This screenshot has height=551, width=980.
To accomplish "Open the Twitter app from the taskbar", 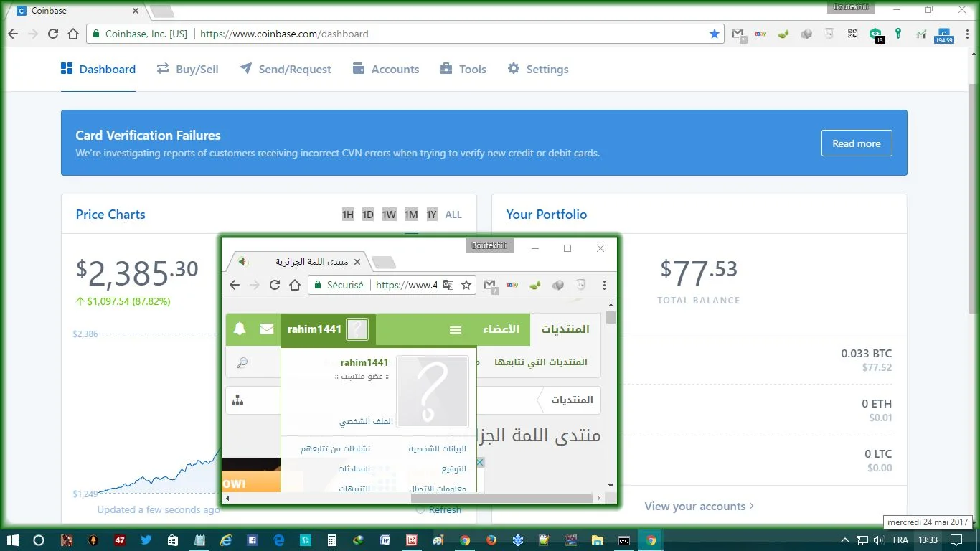I will tap(146, 540).
